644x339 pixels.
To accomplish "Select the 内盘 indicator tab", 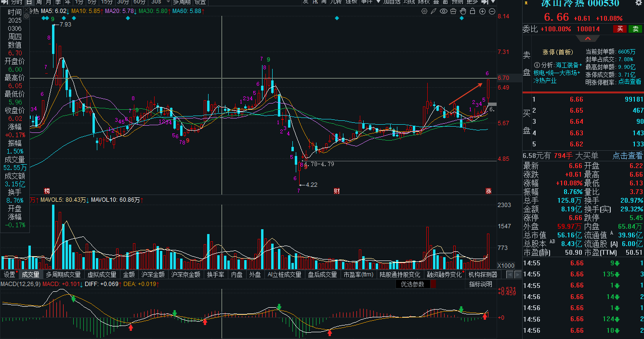I will coord(237,274).
